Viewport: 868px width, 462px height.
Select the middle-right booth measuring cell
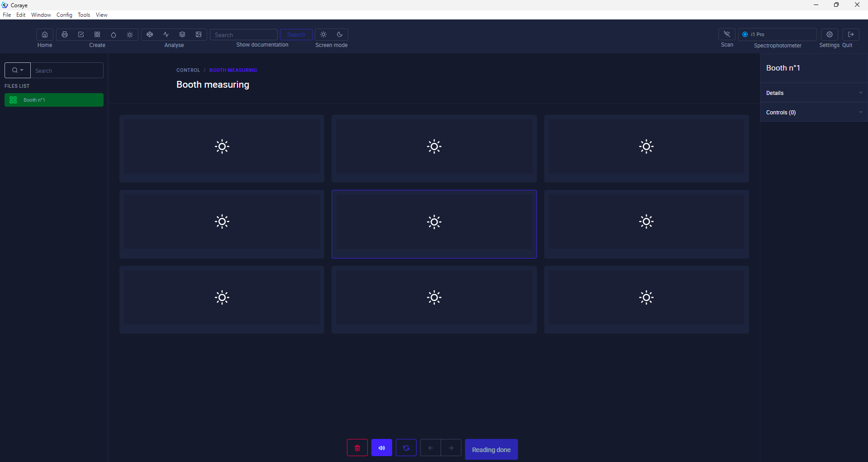(646, 224)
